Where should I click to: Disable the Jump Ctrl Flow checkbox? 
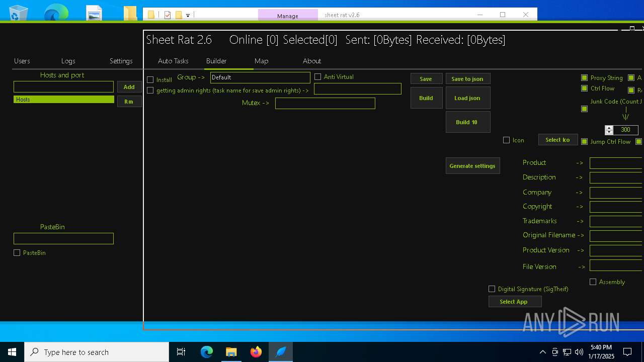coord(584,142)
